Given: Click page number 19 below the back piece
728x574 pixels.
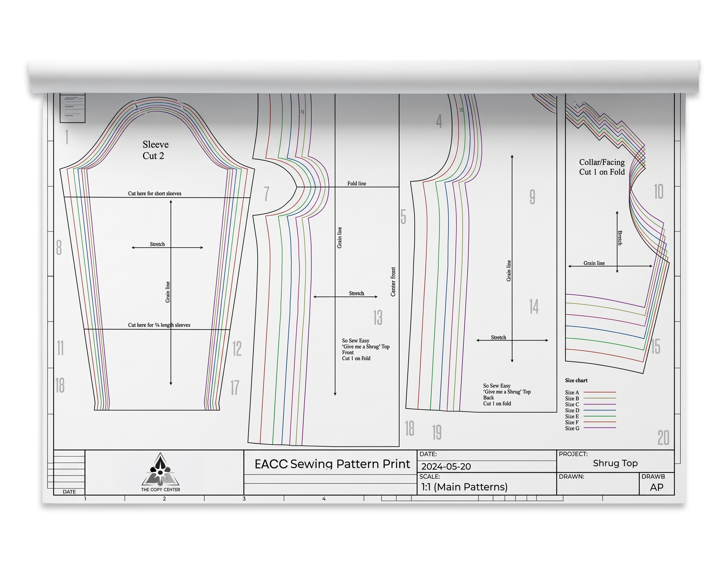Looking at the screenshot, I should [x=437, y=432].
